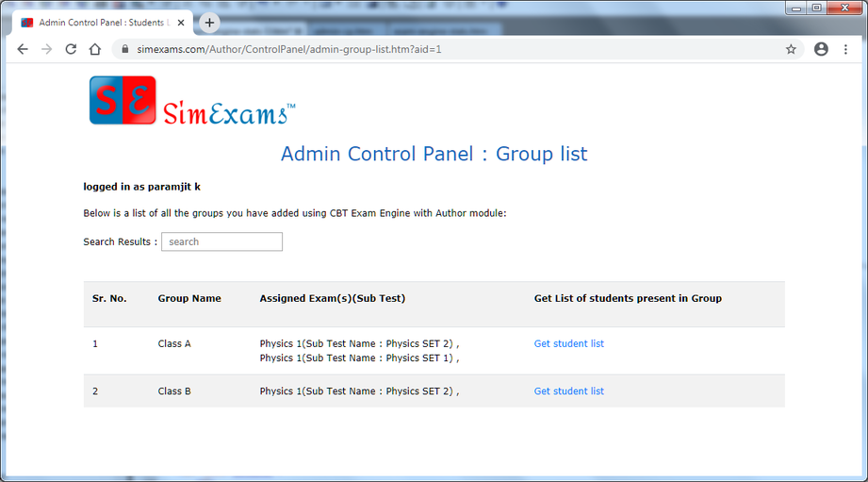Viewport: 868px width, 482px height.
Task: Click the browser forward arrow
Action: click(x=46, y=49)
